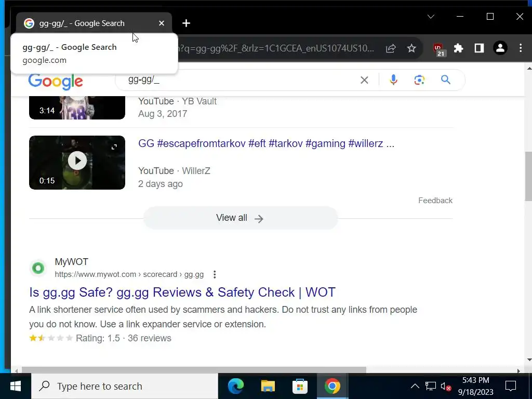The height and width of the screenshot is (399, 532).
Task: Search by image with Lens icon
Action: tap(419, 80)
